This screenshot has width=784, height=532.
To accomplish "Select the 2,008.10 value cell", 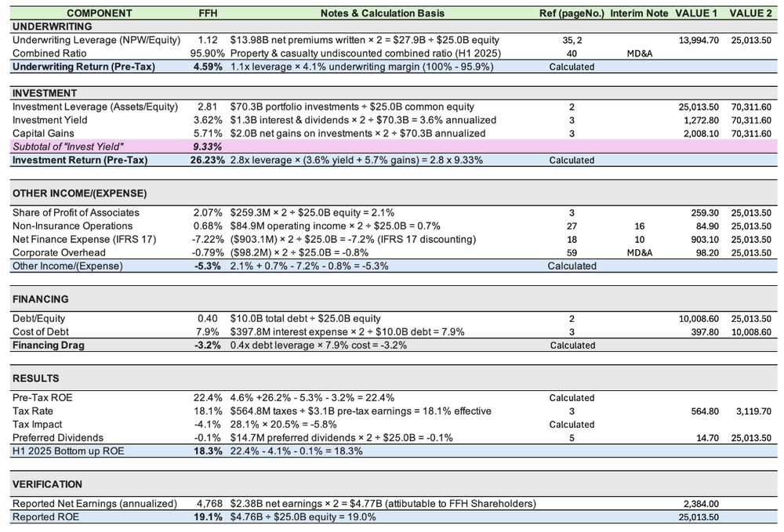I will click(x=702, y=133).
